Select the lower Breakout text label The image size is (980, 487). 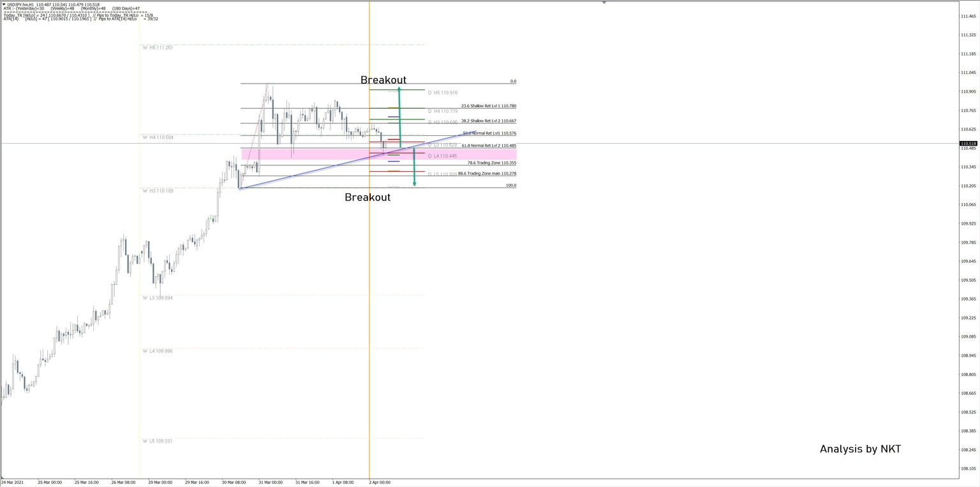pos(367,197)
